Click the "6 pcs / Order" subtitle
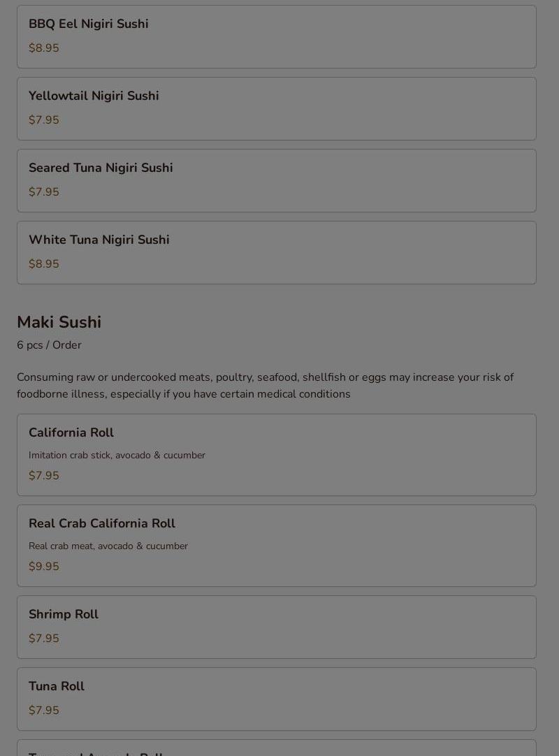The height and width of the screenshot is (756, 559). pos(49,345)
